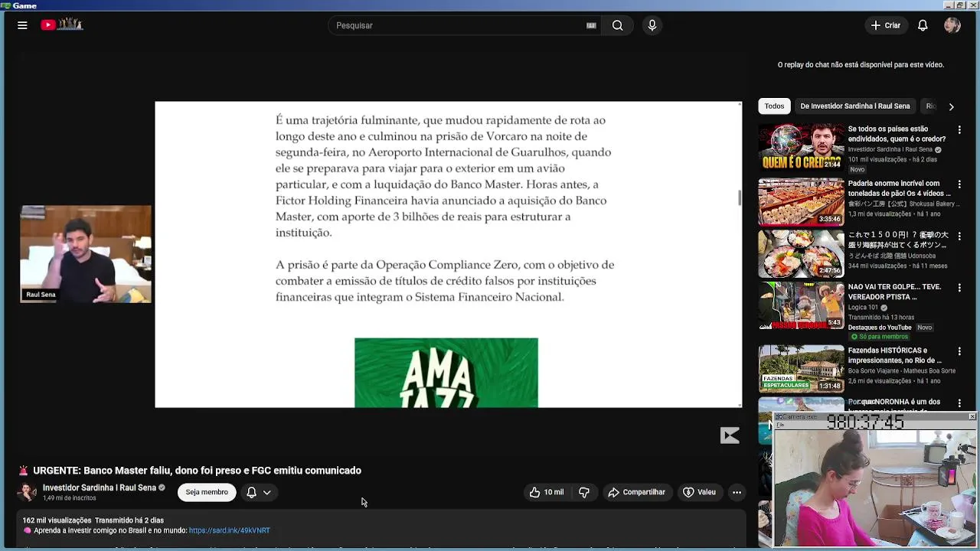This screenshot has width=980, height=551.
Task: Click the Logica 101 channel name
Action: [x=864, y=308]
